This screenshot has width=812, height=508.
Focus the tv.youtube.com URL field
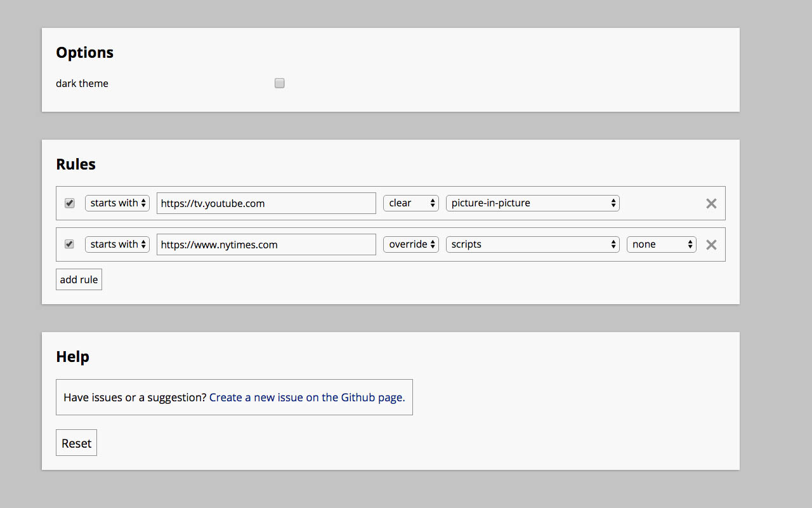click(x=266, y=203)
